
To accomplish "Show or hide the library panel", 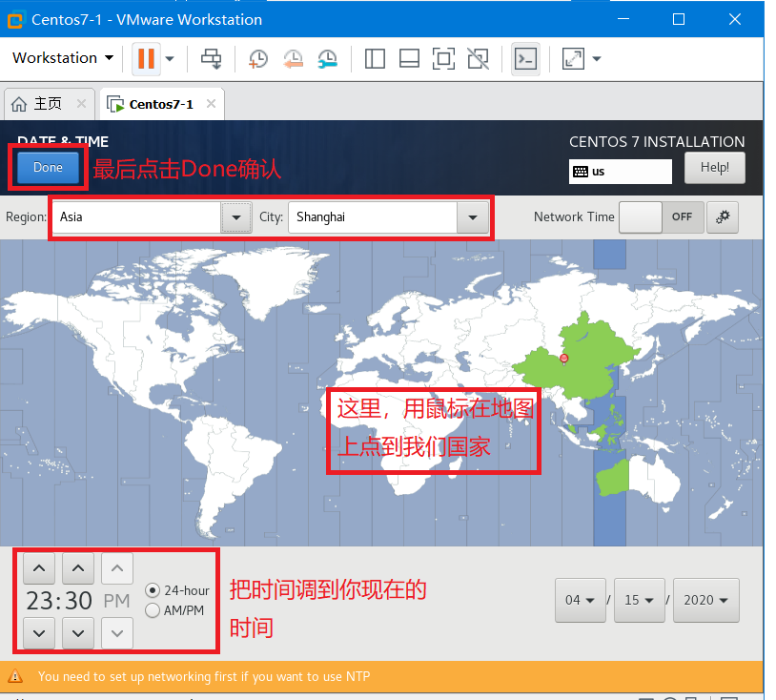I will tap(375, 58).
